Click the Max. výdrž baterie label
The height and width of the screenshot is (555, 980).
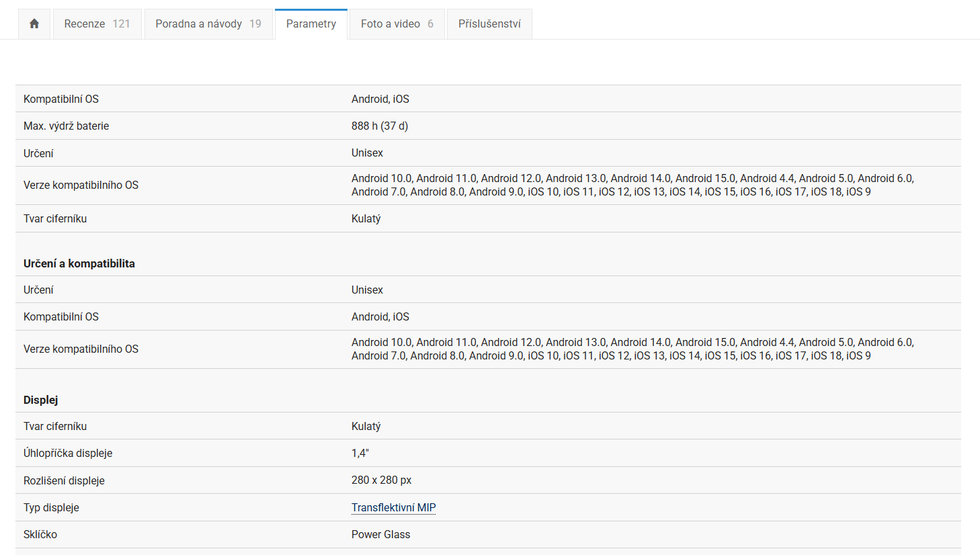tap(66, 126)
